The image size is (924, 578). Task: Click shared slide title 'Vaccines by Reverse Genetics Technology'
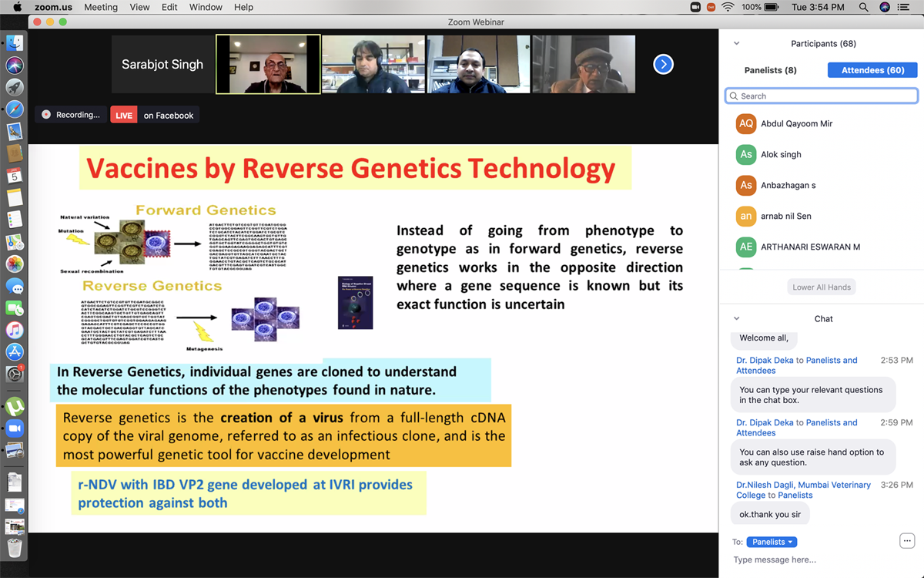pyautogui.click(x=350, y=168)
